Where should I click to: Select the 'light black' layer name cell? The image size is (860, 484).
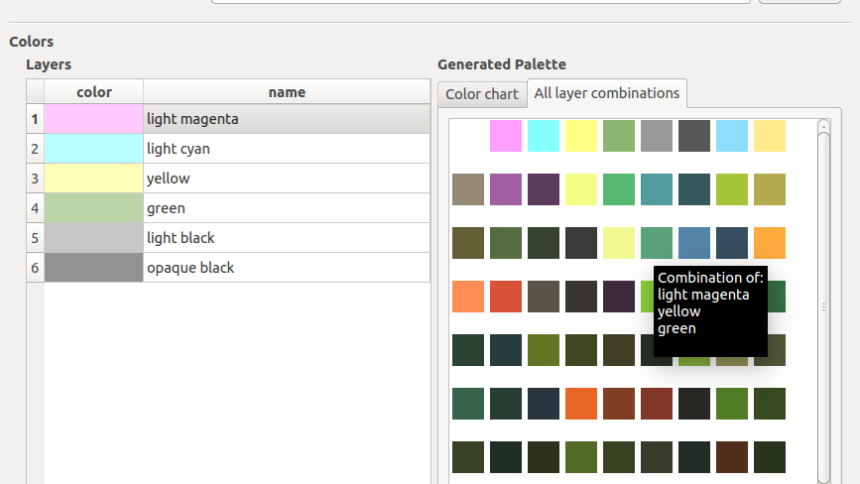coord(287,238)
